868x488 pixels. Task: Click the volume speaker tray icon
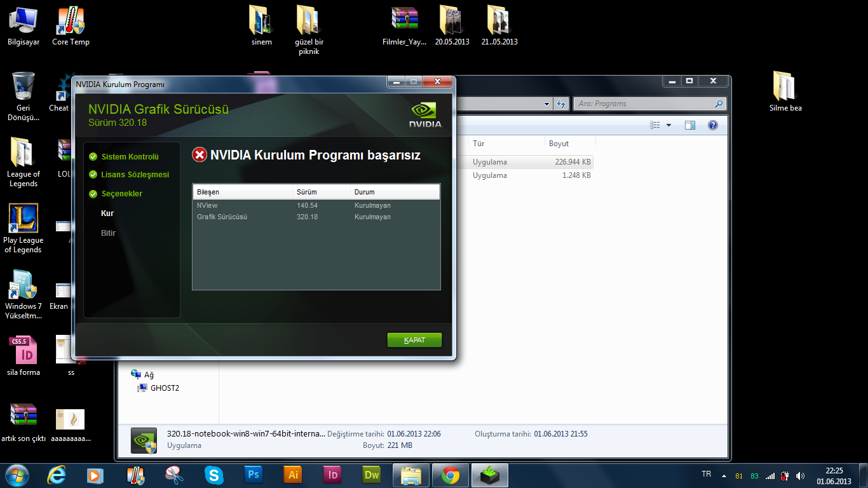click(801, 475)
